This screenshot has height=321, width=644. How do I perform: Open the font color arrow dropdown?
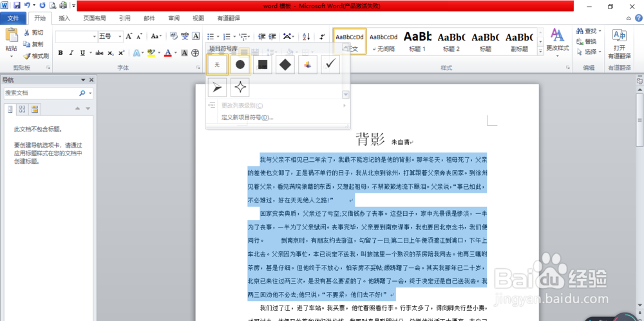click(175, 53)
